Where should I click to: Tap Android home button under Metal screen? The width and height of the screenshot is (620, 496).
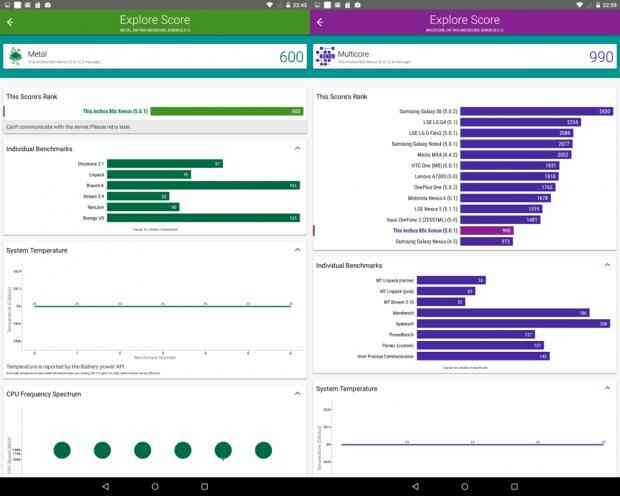click(155, 487)
